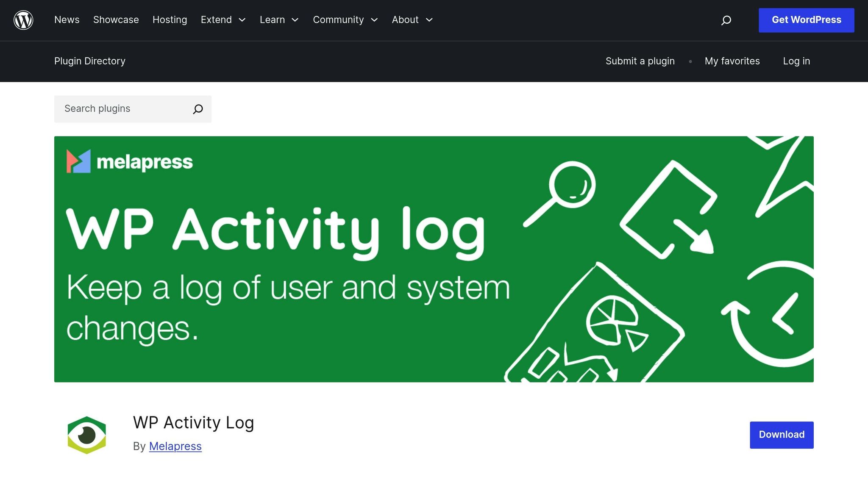Screen dimensions: 868x488
Task: Expand the Learn dropdown menu
Action: tap(279, 20)
